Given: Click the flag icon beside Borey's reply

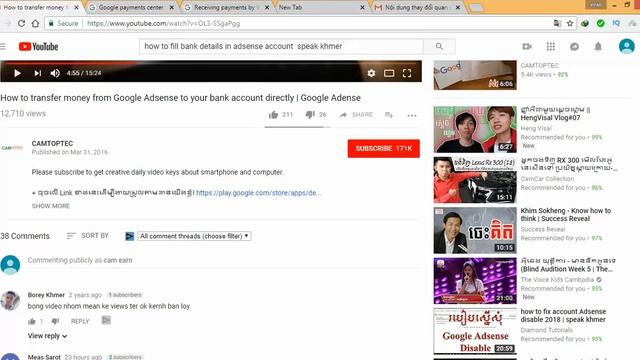Looking at the screenshot, I should [x=106, y=320].
